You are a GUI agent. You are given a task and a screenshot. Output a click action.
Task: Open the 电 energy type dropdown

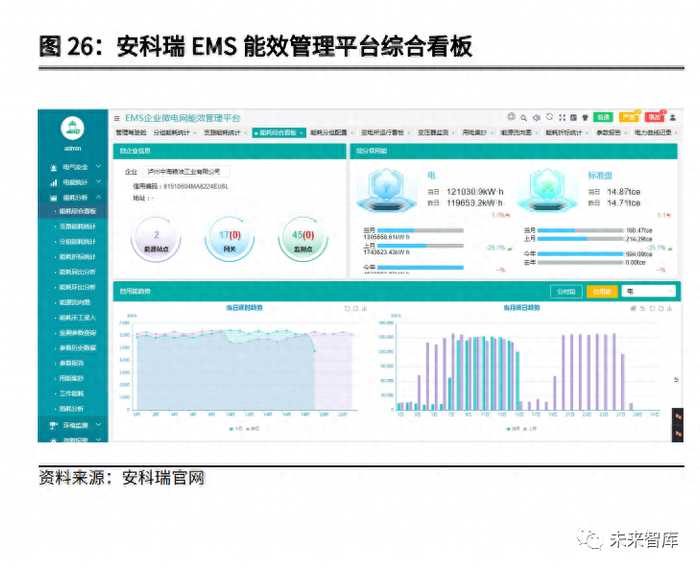click(x=648, y=291)
